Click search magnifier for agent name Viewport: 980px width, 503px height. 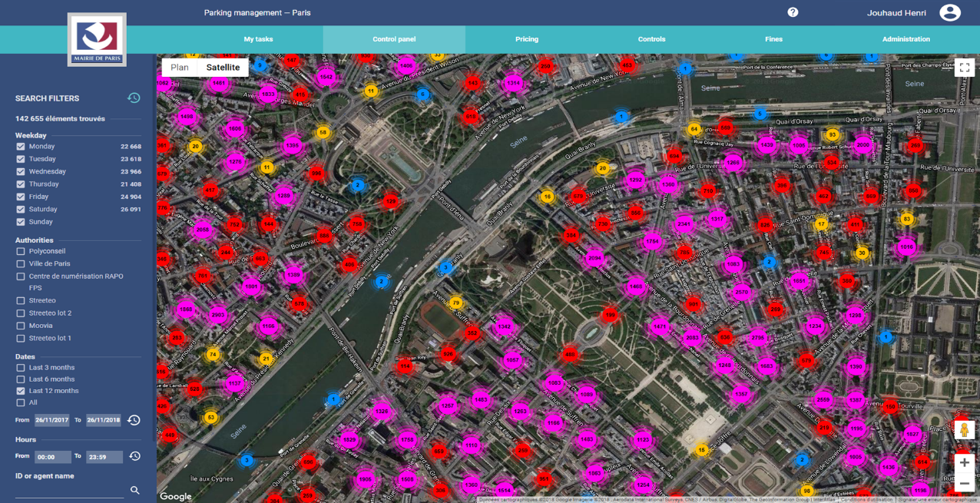coord(135,490)
